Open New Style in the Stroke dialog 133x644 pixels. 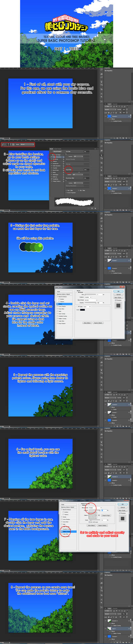118,297
